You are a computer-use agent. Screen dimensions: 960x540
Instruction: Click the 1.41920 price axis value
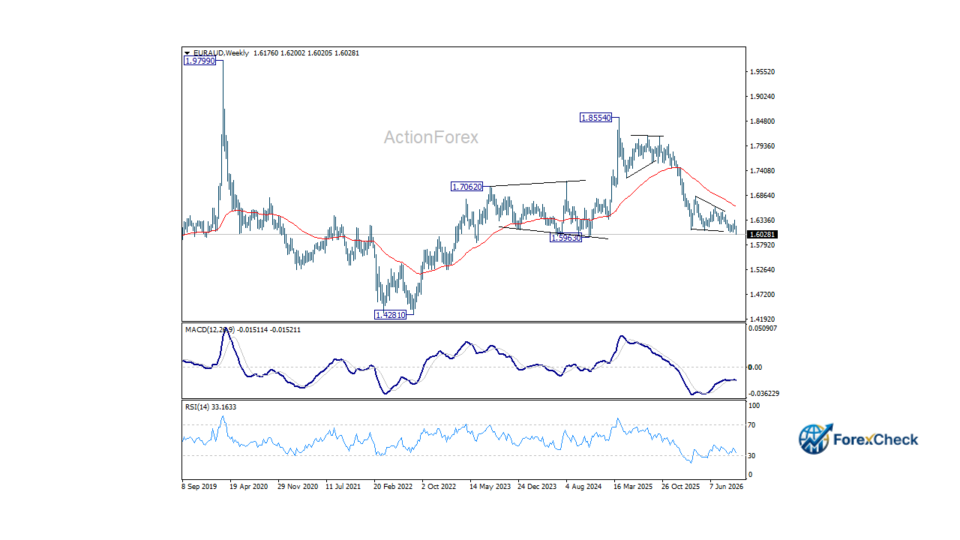(762, 319)
